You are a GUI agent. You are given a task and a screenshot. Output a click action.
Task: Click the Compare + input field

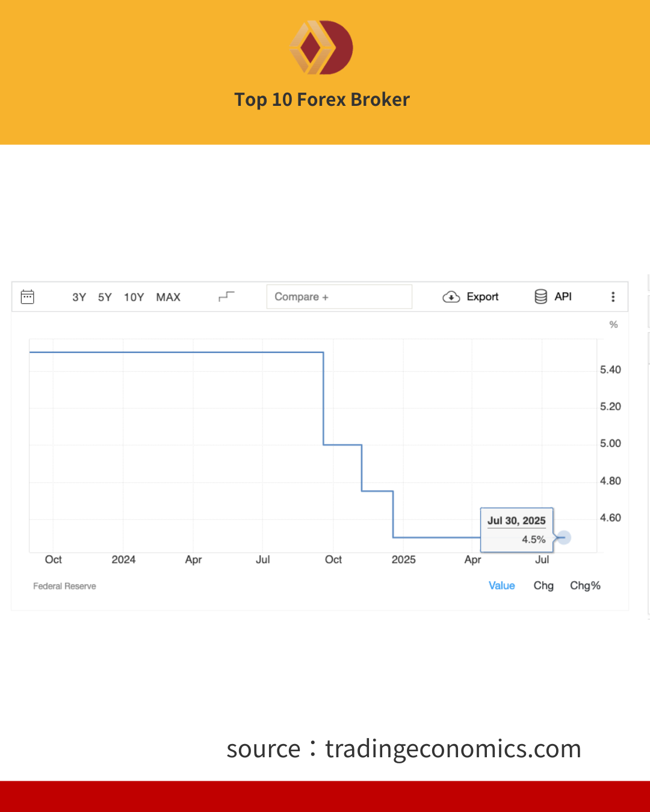(x=339, y=297)
